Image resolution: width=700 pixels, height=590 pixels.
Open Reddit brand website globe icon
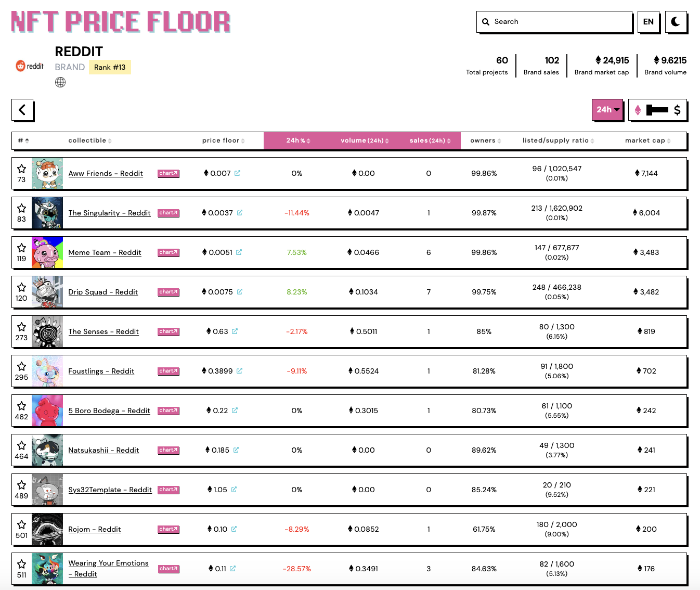60,82
